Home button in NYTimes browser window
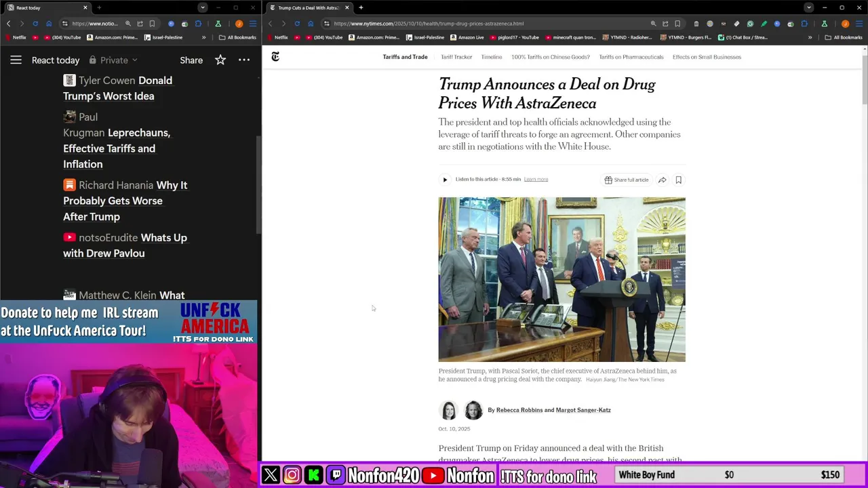The image size is (868, 488). [x=311, y=24]
